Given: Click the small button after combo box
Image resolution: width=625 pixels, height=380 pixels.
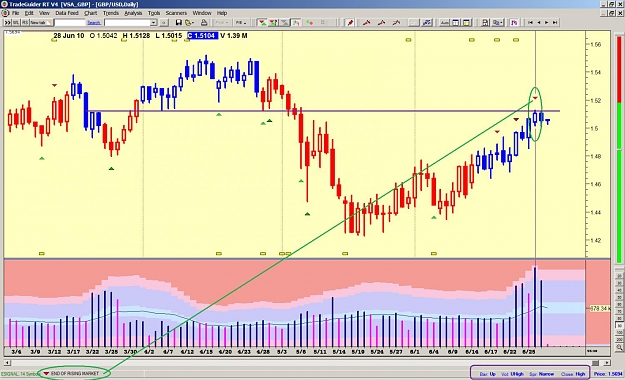Looking at the screenshot, I should (163, 23).
